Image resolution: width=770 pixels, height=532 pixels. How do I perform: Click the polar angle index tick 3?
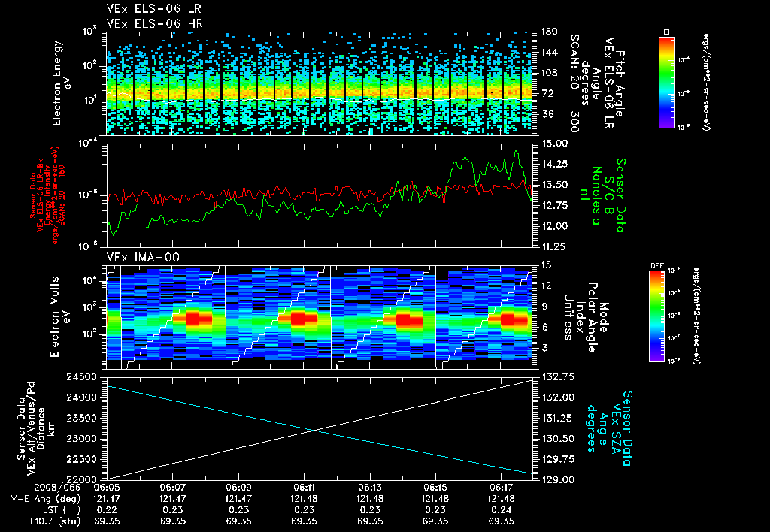pos(544,347)
